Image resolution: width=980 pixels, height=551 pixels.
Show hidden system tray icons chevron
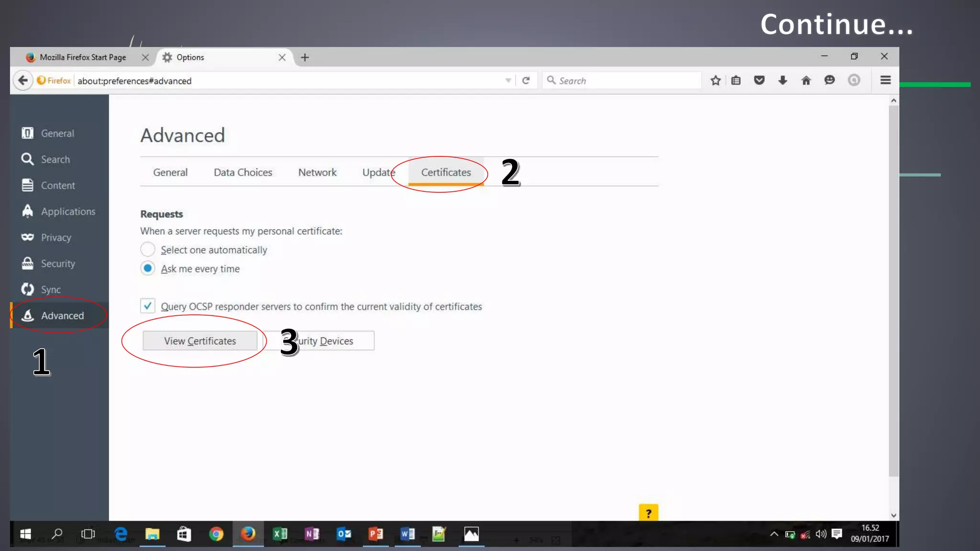[x=774, y=534]
